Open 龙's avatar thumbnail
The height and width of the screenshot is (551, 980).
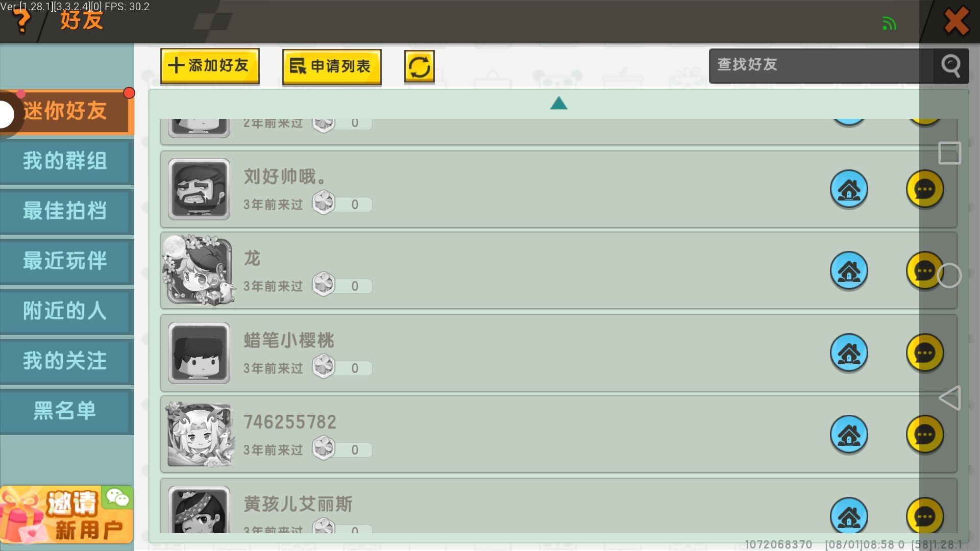coord(199,271)
